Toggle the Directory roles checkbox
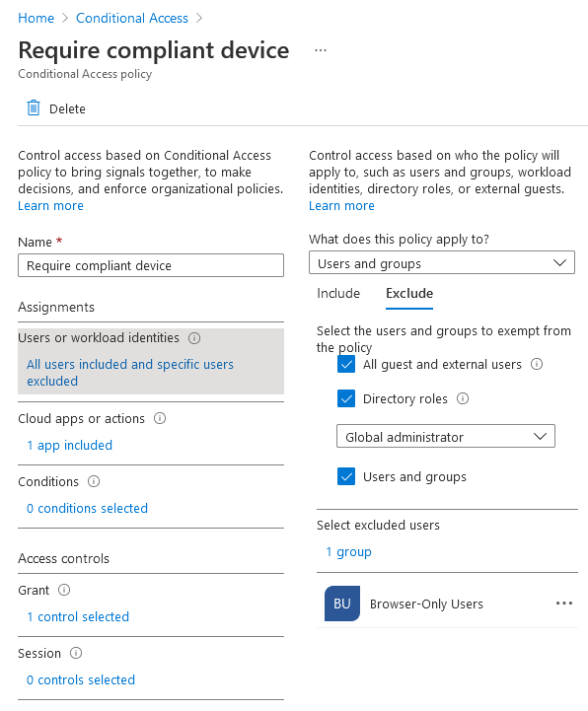The image size is (588, 711). click(346, 398)
